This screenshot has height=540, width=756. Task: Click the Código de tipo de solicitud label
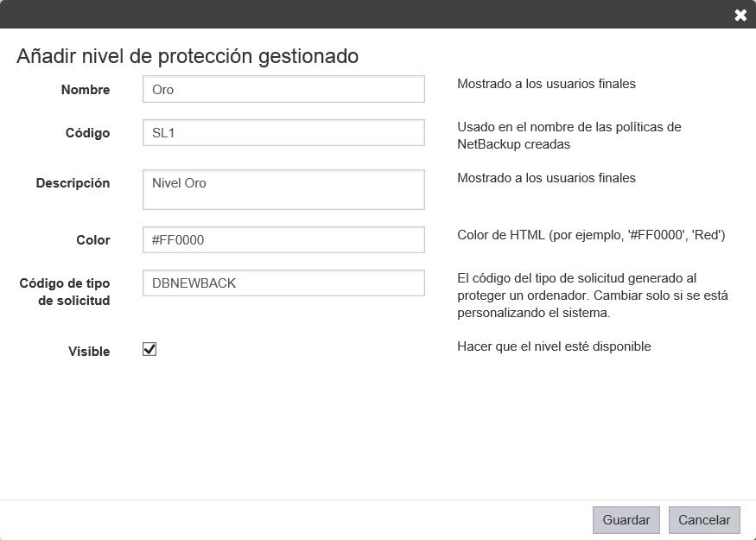[x=65, y=292]
